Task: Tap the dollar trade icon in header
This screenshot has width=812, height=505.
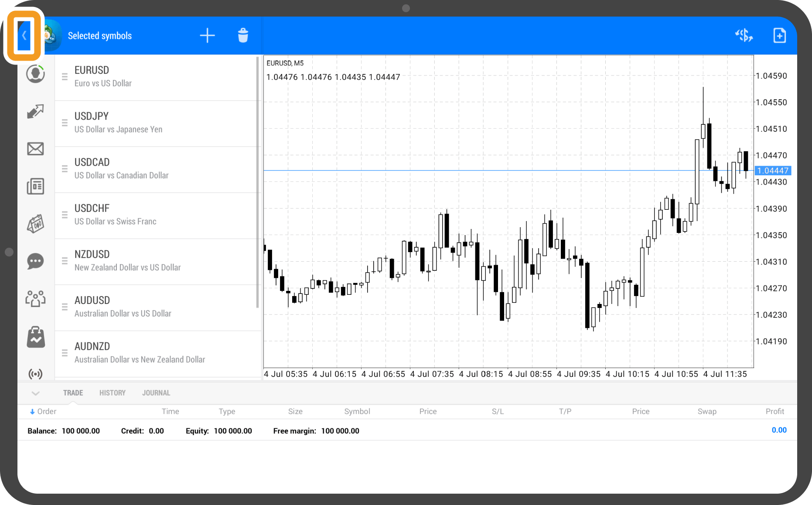Action: [x=744, y=36]
